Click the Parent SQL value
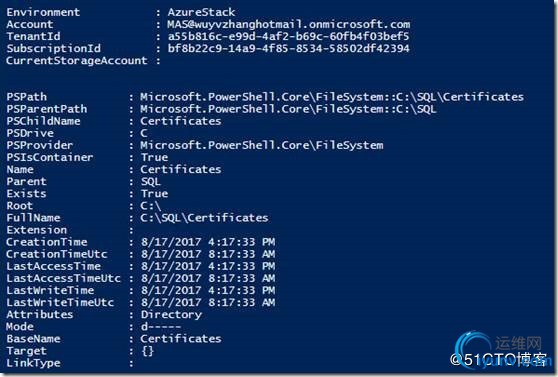Image resolution: width=558 pixels, height=377 pixels. point(151,182)
